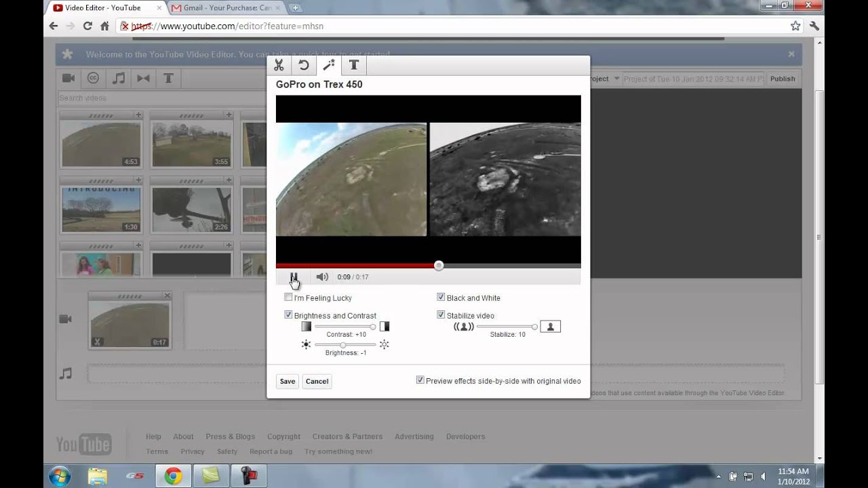
Task: Open Windows Explorer from the taskbar
Action: click(97, 476)
